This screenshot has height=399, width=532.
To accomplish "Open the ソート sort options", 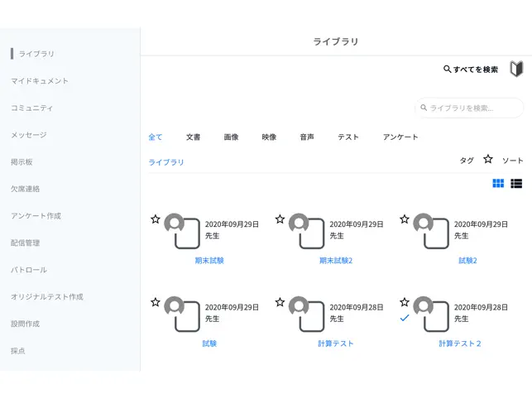I will pyautogui.click(x=513, y=161).
